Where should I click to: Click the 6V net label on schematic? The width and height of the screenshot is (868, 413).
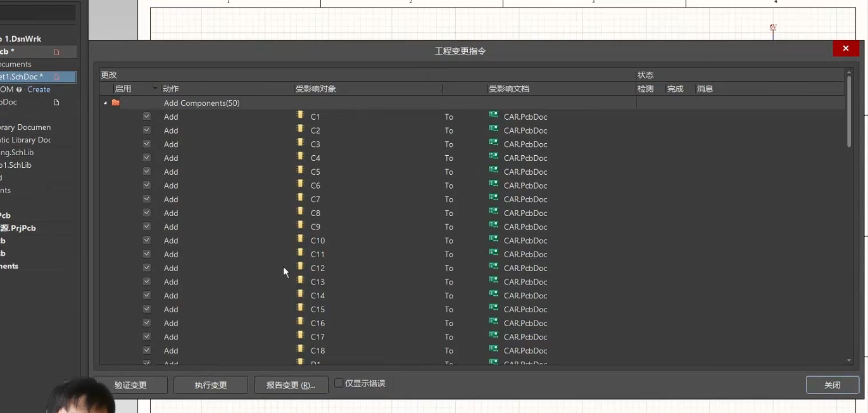pos(773,27)
